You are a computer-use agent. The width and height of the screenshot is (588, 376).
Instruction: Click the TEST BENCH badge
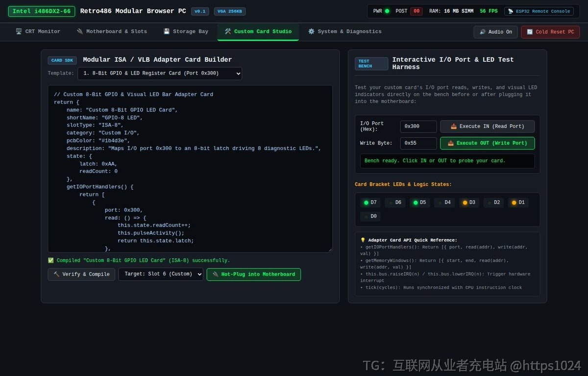[371, 64]
